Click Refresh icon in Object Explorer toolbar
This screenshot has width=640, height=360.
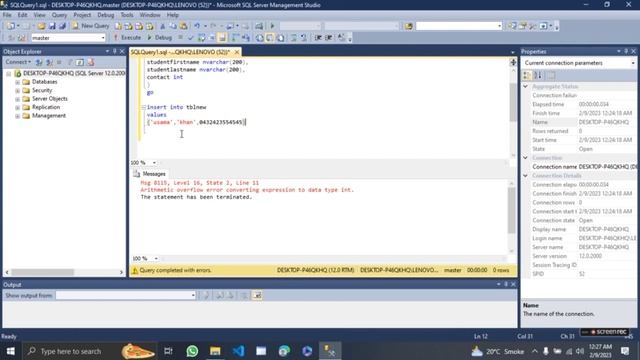click(x=80, y=62)
